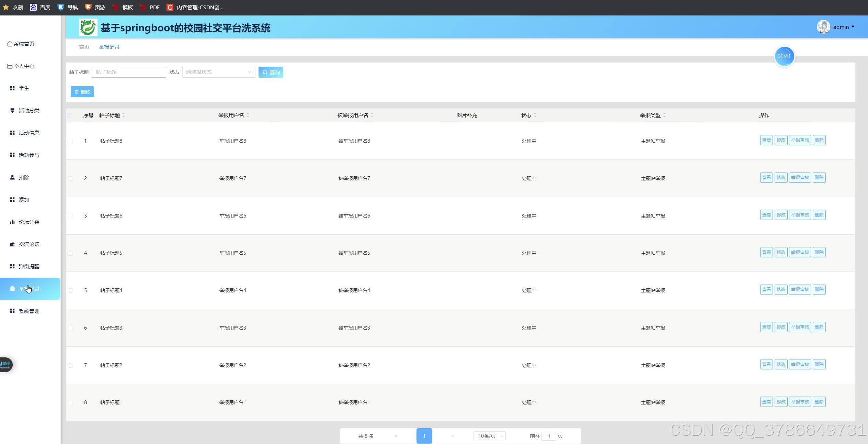
Task: Click 举报审核 button for 帖子标题7
Action: point(800,178)
